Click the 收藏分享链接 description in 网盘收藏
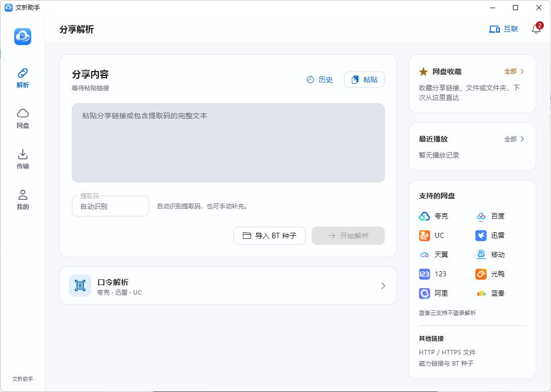 tap(469, 93)
